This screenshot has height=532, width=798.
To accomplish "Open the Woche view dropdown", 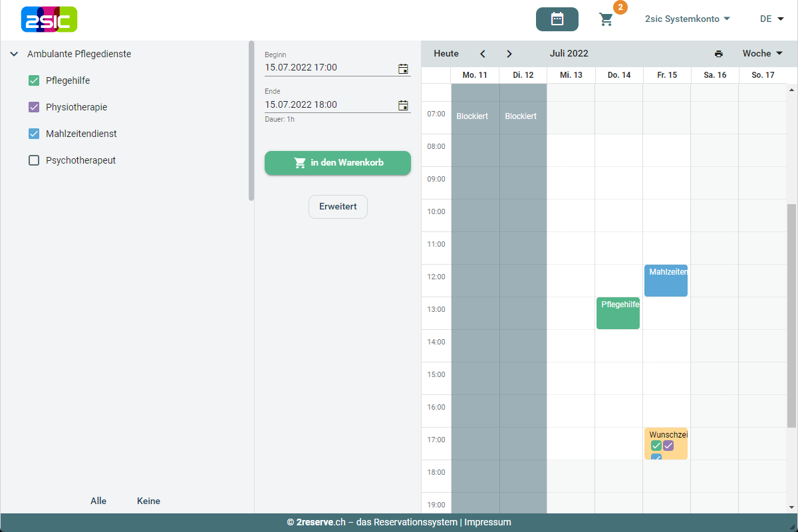I will point(762,53).
